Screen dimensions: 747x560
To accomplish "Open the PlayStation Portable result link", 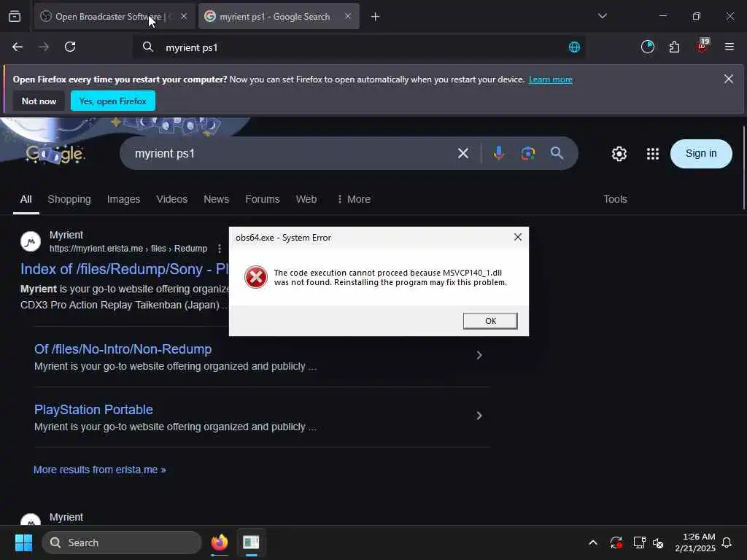I will click(93, 410).
